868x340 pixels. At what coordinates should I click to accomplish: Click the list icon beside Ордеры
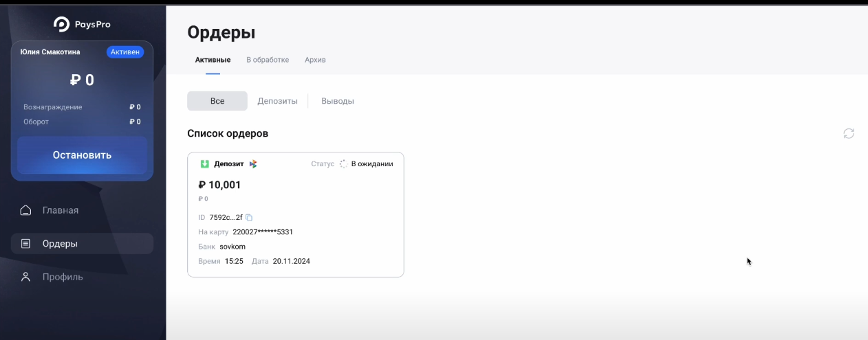point(25,244)
